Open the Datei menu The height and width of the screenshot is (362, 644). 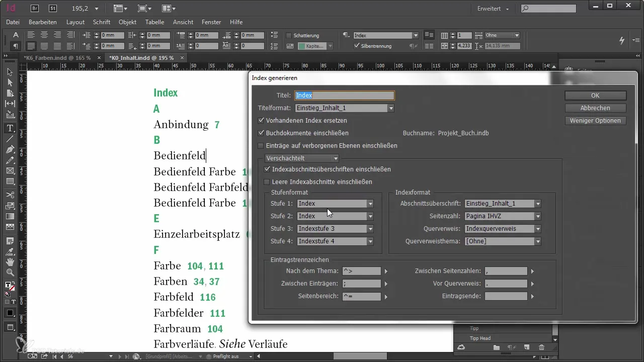point(13,22)
